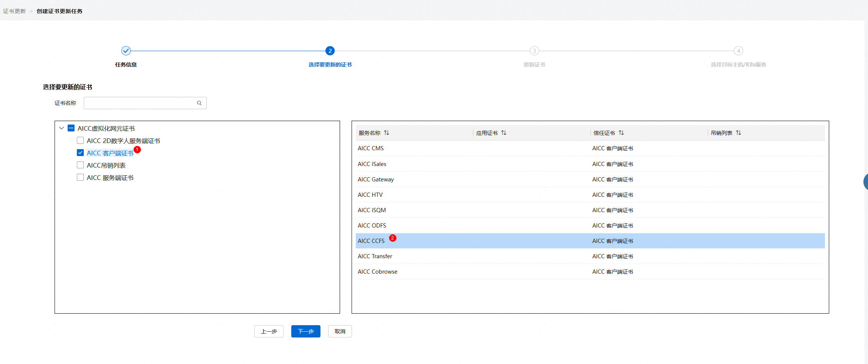This screenshot has height=364, width=868.
Task: Sort by 服务名称 column sort icon
Action: 387,133
